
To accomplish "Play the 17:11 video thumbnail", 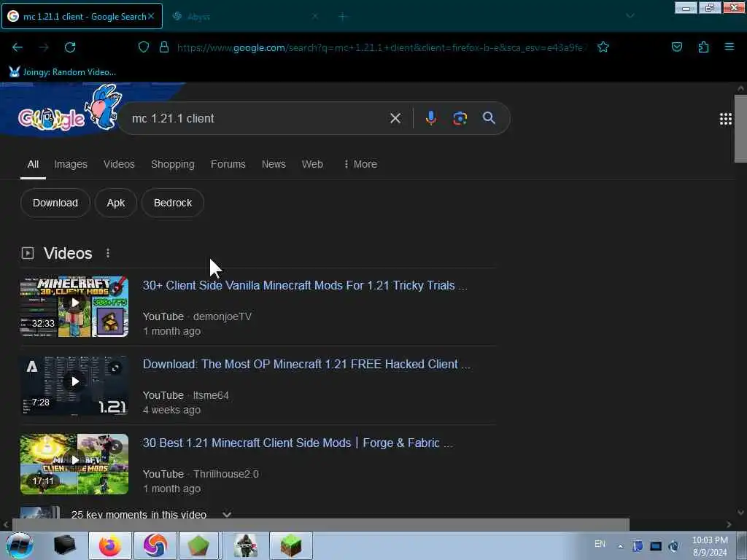I will [x=74, y=464].
